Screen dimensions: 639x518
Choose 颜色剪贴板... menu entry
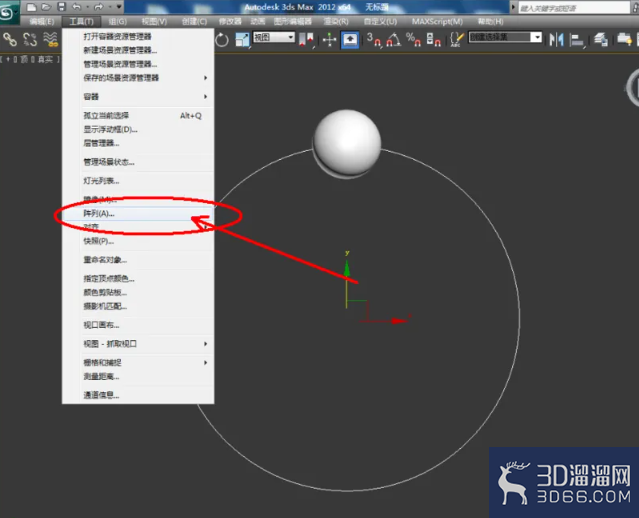pos(138,293)
